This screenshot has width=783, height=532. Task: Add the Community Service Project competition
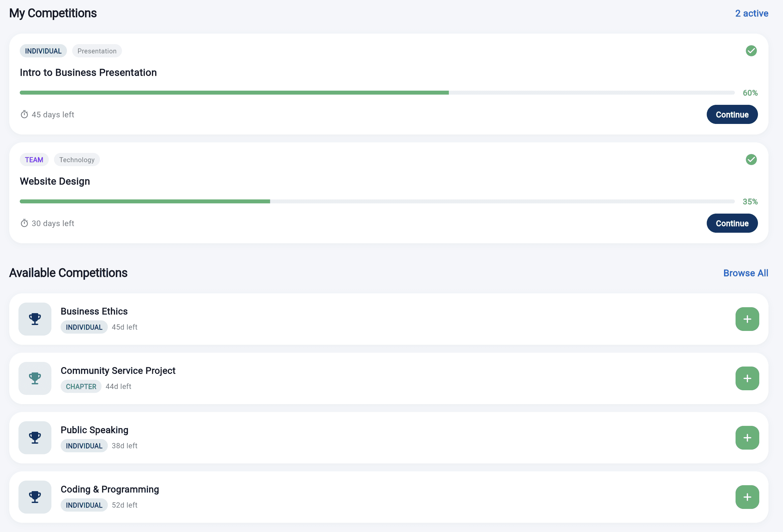point(747,378)
